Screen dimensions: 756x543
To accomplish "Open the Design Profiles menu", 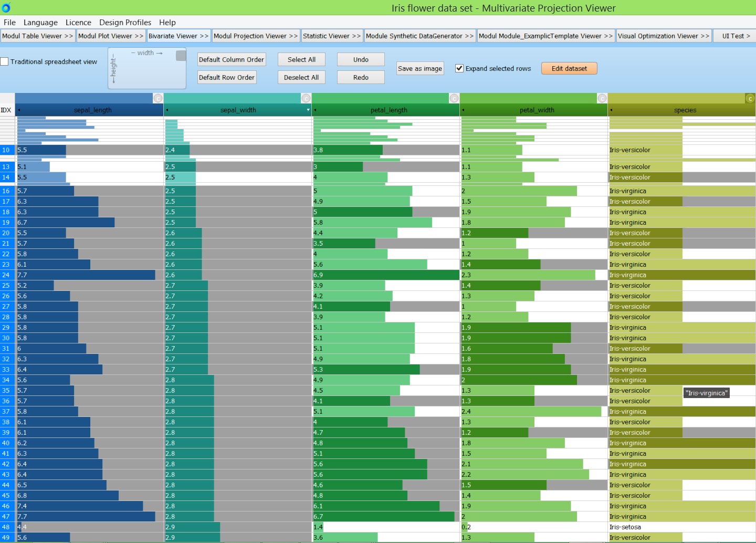I will [x=125, y=23].
